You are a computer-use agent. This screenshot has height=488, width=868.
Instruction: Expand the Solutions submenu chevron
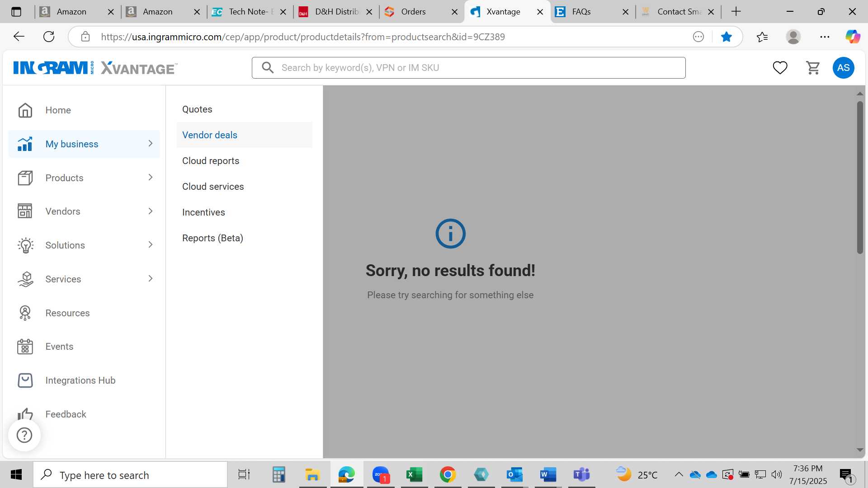point(151,245)
